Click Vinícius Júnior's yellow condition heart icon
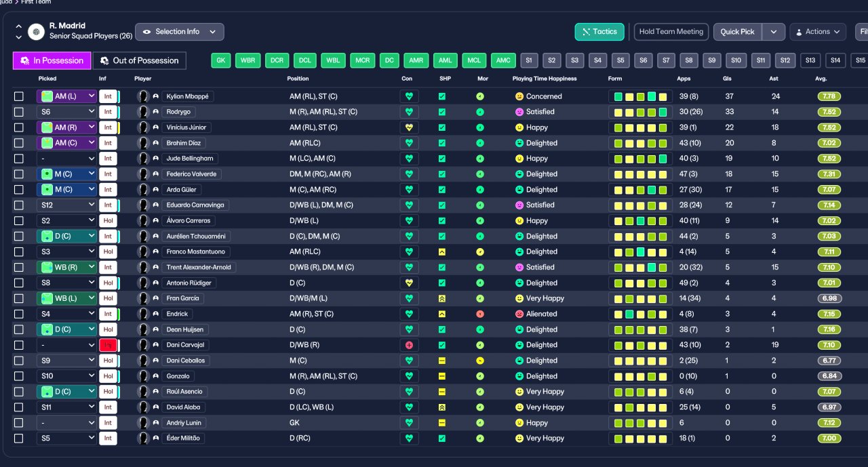This screenshot has height=467, width=868. [x=409, y=127]
